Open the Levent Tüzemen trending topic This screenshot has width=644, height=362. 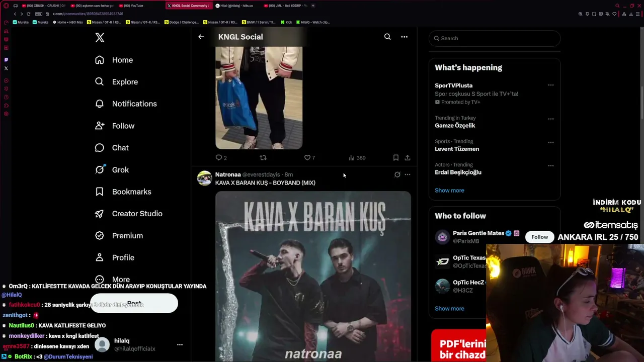coord(457,149)
